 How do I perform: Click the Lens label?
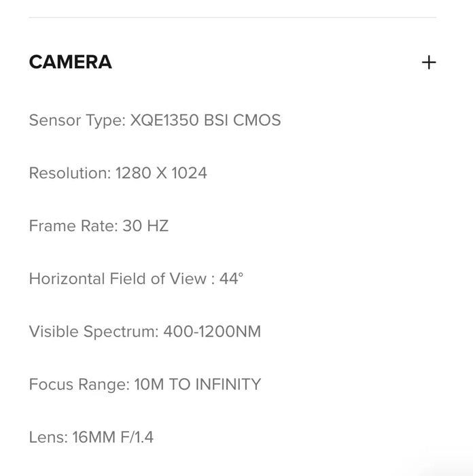click(48, 437)
